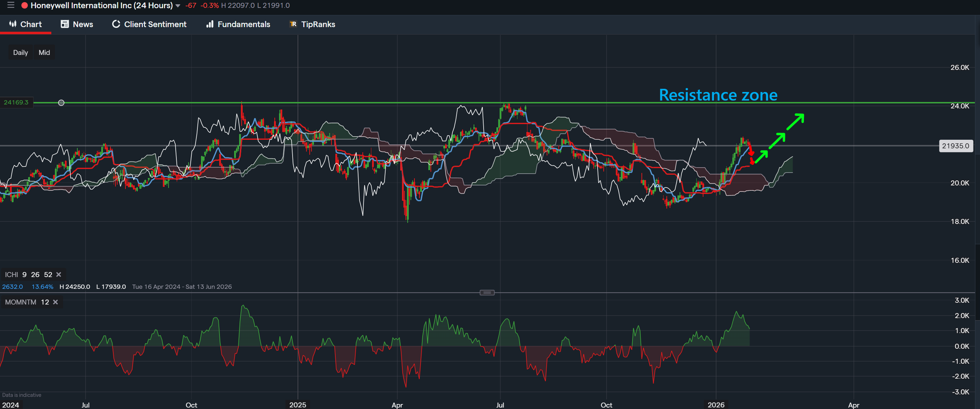
Task: Switch to the Mid timeframe
Action: point(44,52)
